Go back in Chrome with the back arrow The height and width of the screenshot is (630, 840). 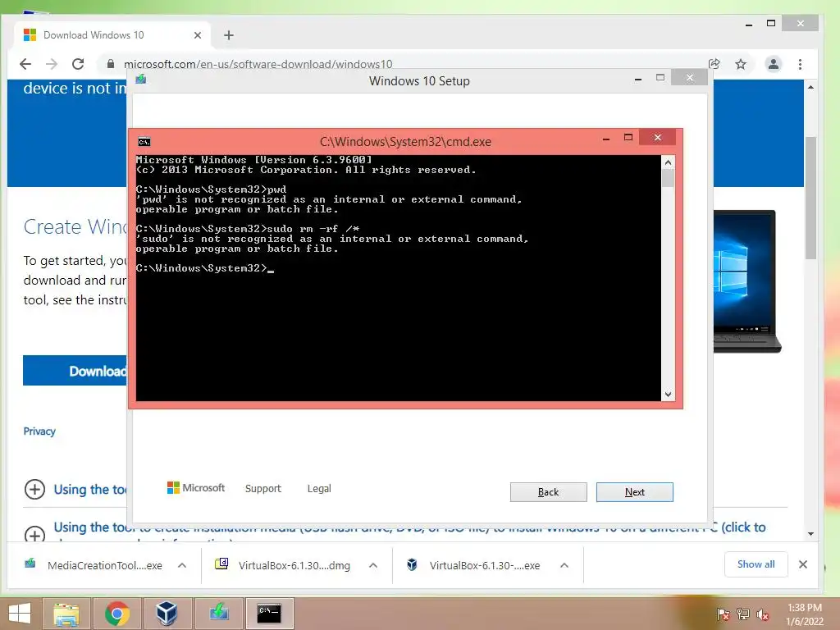coord(25,64)
